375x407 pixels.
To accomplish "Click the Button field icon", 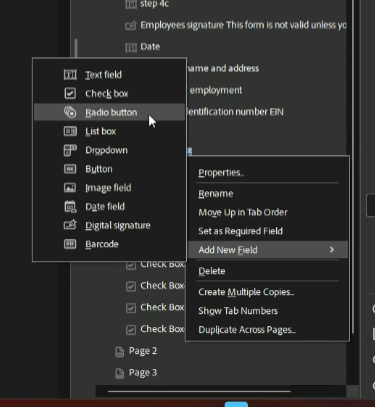I will [70, 169].
